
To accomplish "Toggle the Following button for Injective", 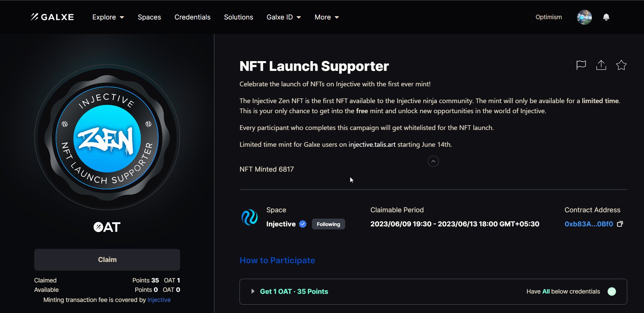I will pyautogui.click(x=328, y=224).
